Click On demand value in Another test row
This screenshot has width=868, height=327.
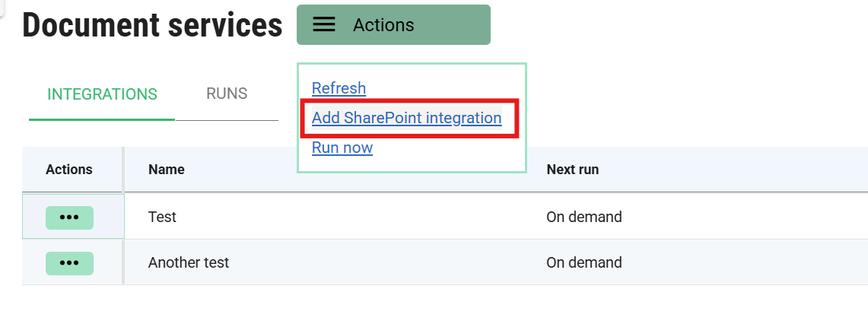584,263
